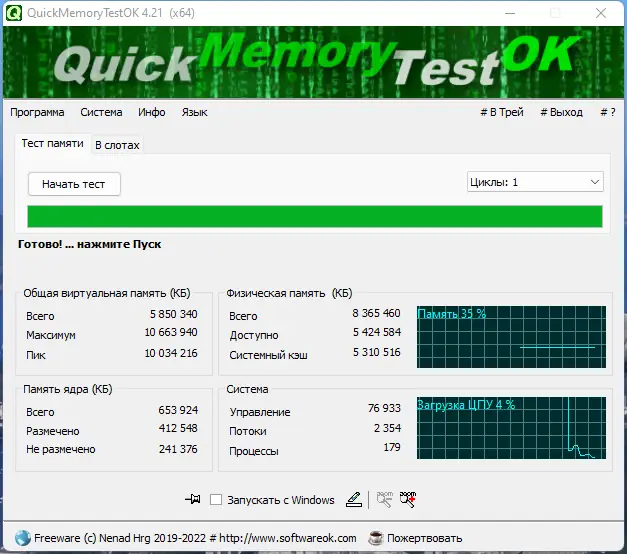Open the Инфо menu
This screenshot has height=554, width=627.
coord(152,112)
